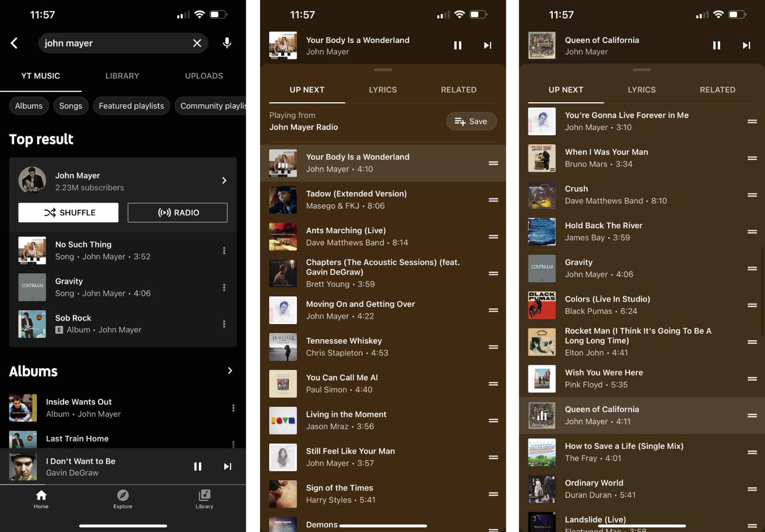
Task: Collapse queue using the top drag handle
Action: coord(383,70)
